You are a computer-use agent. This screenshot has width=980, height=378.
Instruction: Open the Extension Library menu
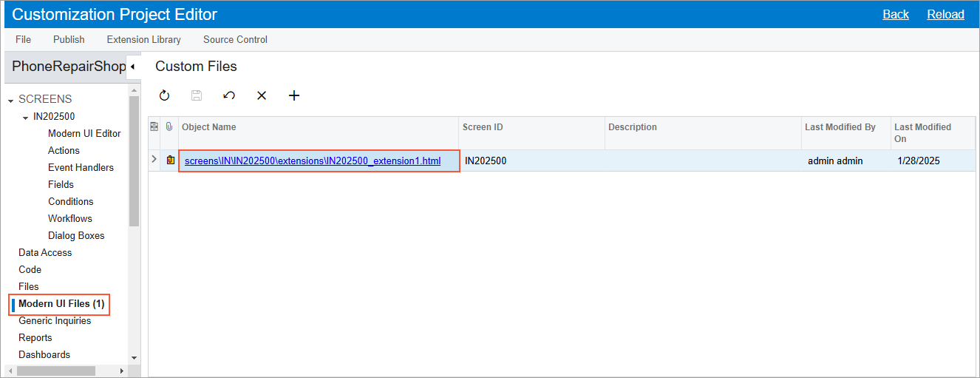click(143, 40)
